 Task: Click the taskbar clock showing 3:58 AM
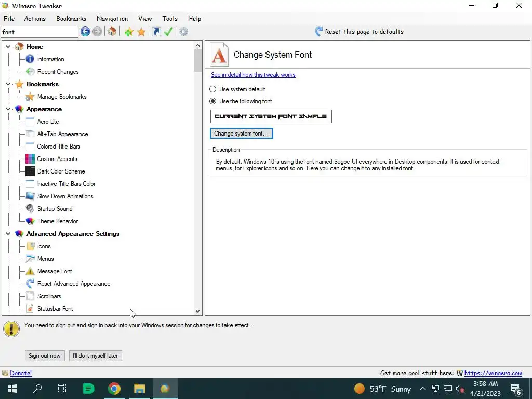[x=486, y=389]
